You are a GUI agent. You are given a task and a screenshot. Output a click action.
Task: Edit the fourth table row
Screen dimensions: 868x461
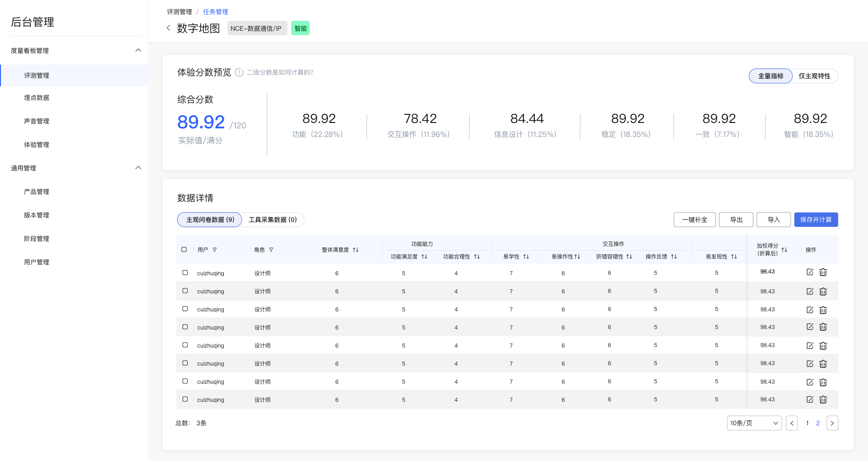pyautogui.click(x=810, y=326)
